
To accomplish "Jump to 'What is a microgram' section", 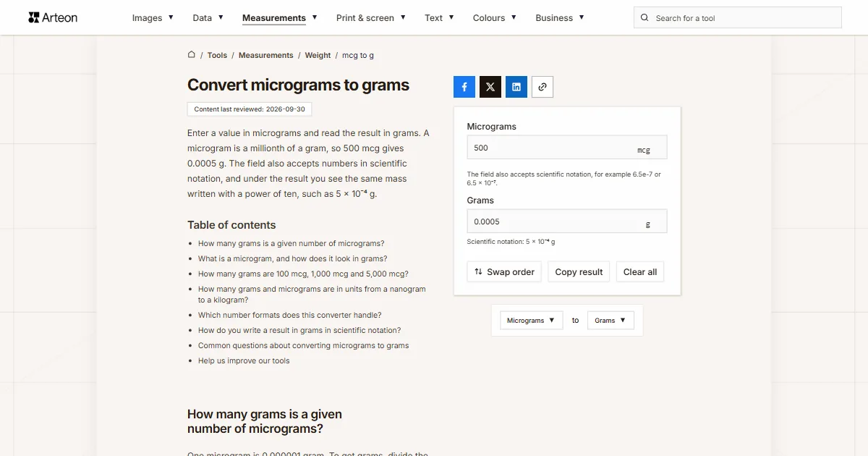I will 293,258.
